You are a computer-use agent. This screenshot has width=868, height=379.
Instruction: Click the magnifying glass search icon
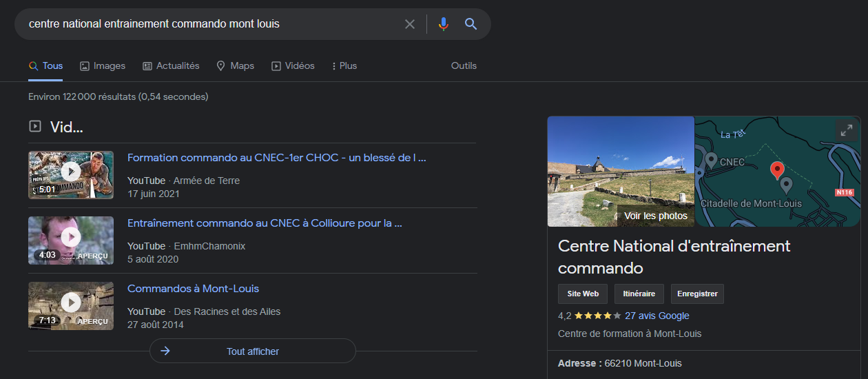click(x=471, y=24)
